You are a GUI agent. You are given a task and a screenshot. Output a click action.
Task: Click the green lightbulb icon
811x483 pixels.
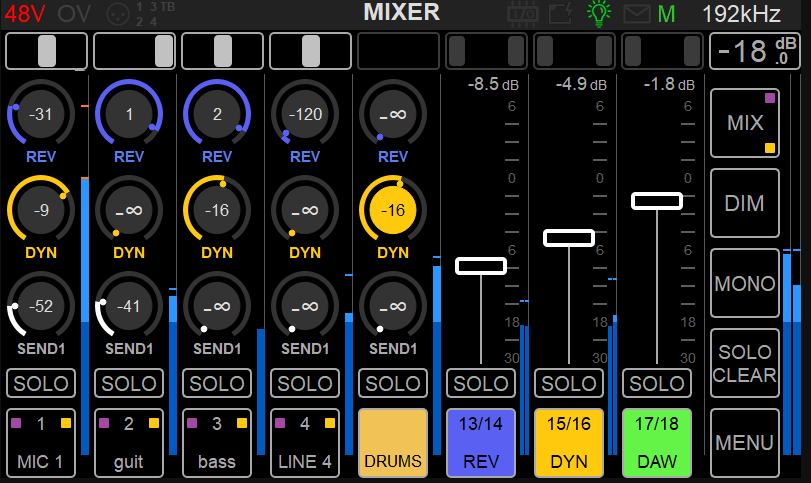pyautogui.click(x=598, y=13)
